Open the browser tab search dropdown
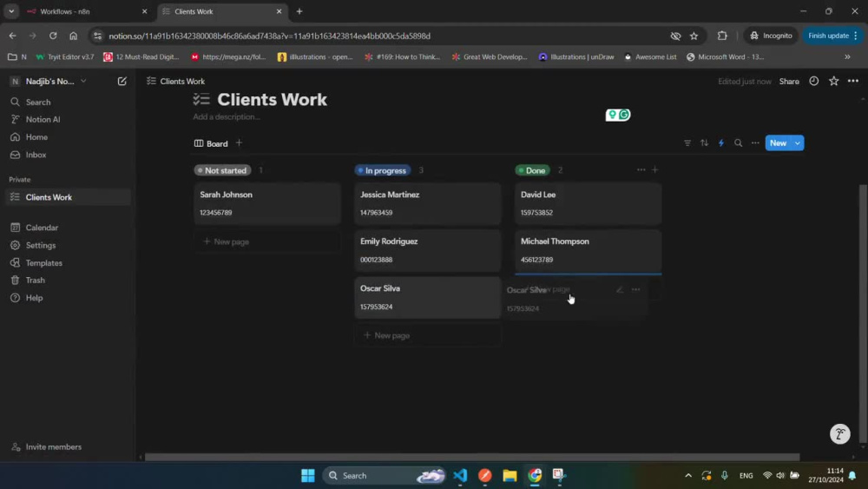 pos(11,11)
